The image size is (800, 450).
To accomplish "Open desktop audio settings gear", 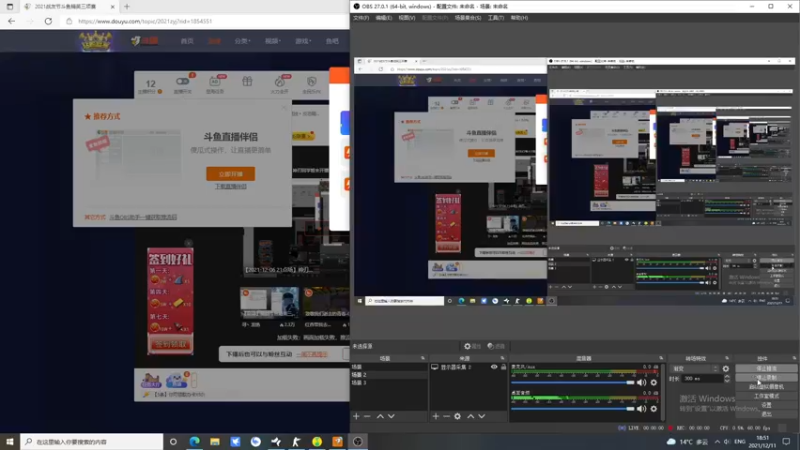I will pyautogui.click(x=654, y=408).
